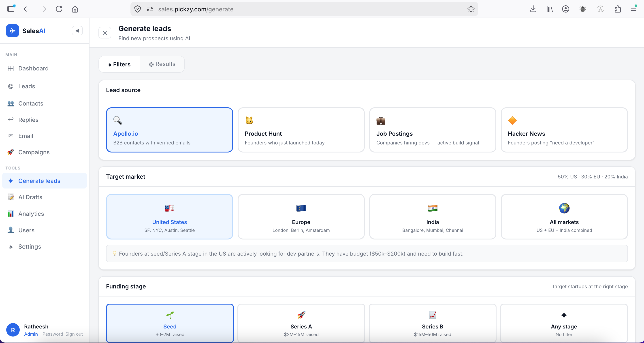Reload the current page
Screen dimensions: 644x343
tap(59, 9)
